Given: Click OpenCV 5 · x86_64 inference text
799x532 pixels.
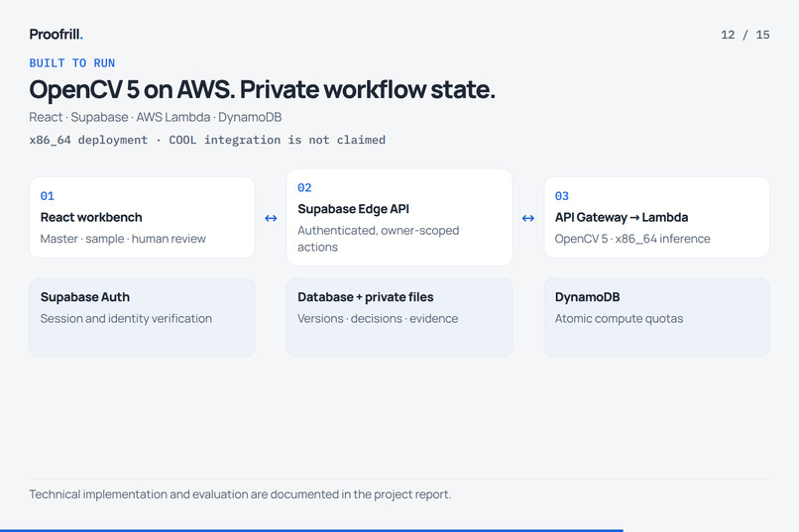Looking at the screenshot, I should (x=632, y=239).
